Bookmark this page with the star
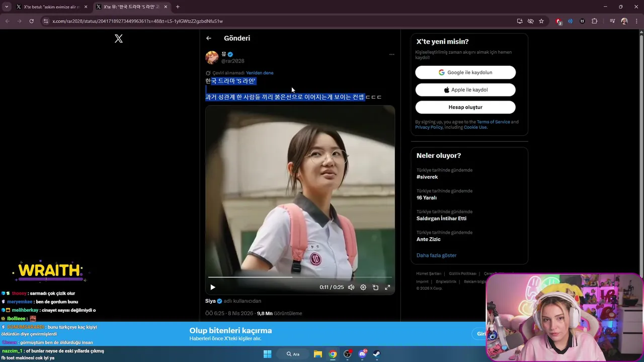The image size is (644, 362). pyautogui.click(x=541, y=21)
